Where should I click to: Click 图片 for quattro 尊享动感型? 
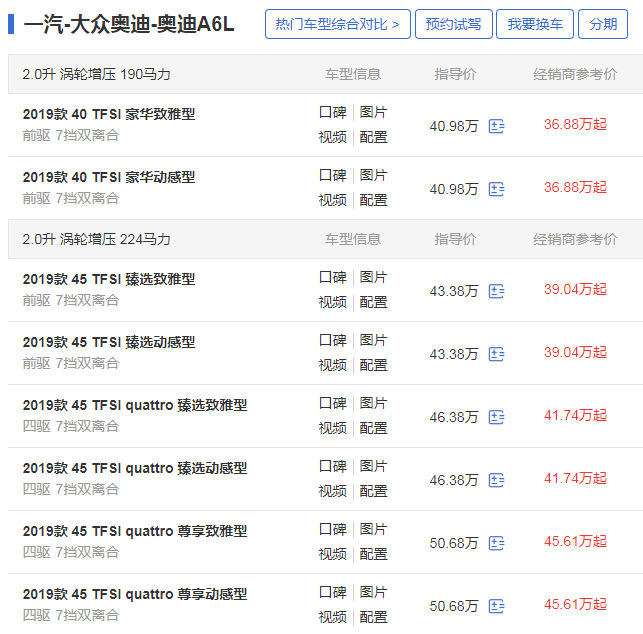pos(373,592)
